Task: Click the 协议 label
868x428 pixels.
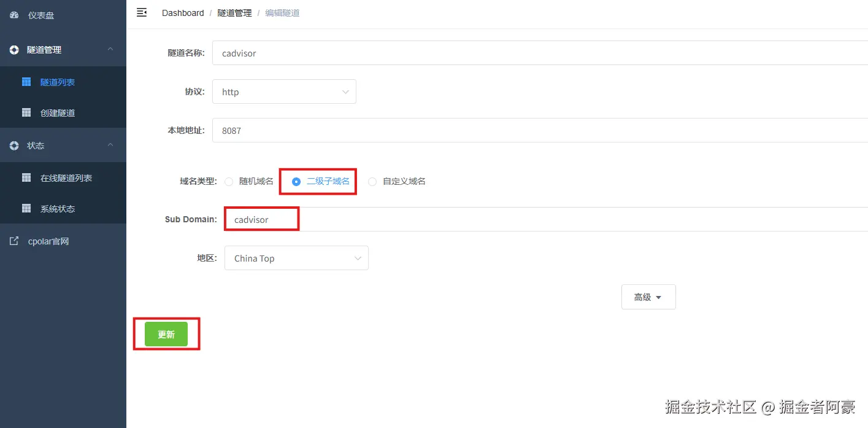Action: 195,91
